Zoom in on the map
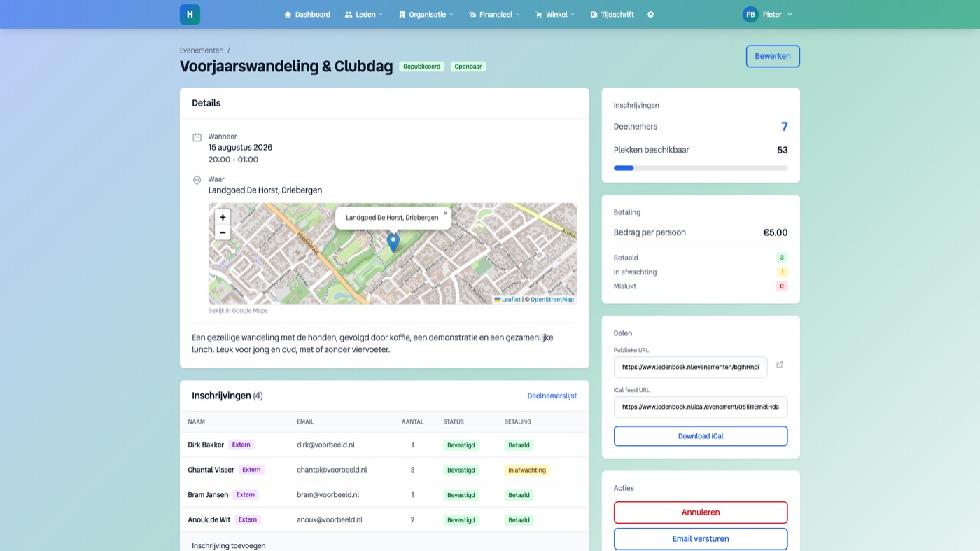Image resolution: width=980 pixels, height=551 pixels. [223, 217]
